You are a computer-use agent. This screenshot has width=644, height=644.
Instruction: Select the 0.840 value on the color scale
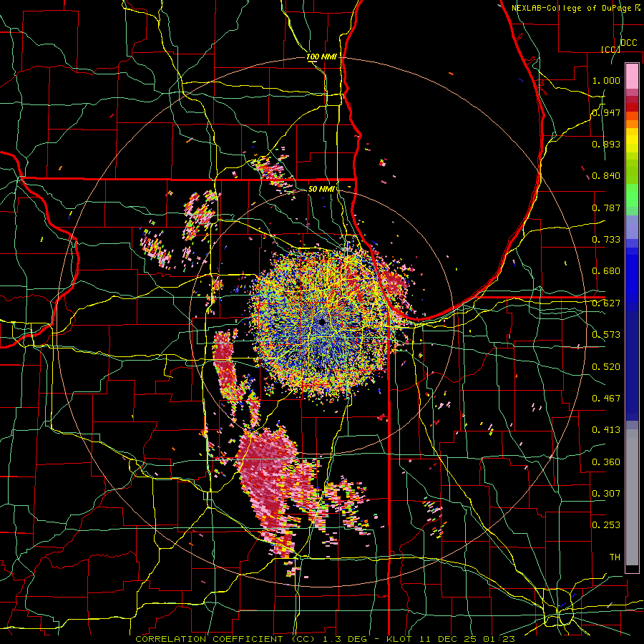pyautogui.click(x=606, y=176)
